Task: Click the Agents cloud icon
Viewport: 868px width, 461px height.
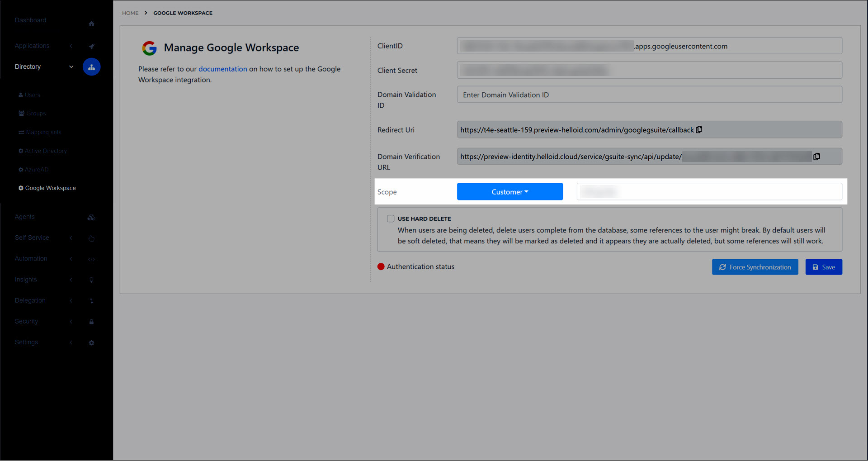Action: (x=91, y=218)
